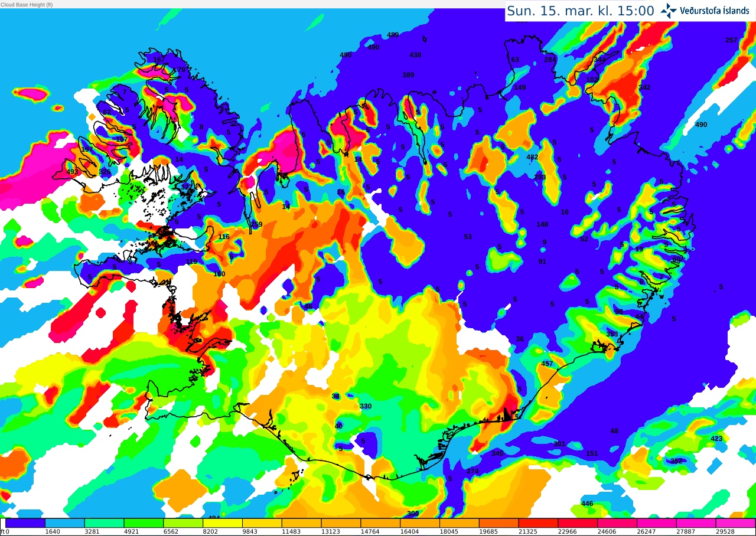Image resolution: width=756 pixels, height=536 pixels.
Task: Click the '18045' legend label
Action: coord(449,532)
